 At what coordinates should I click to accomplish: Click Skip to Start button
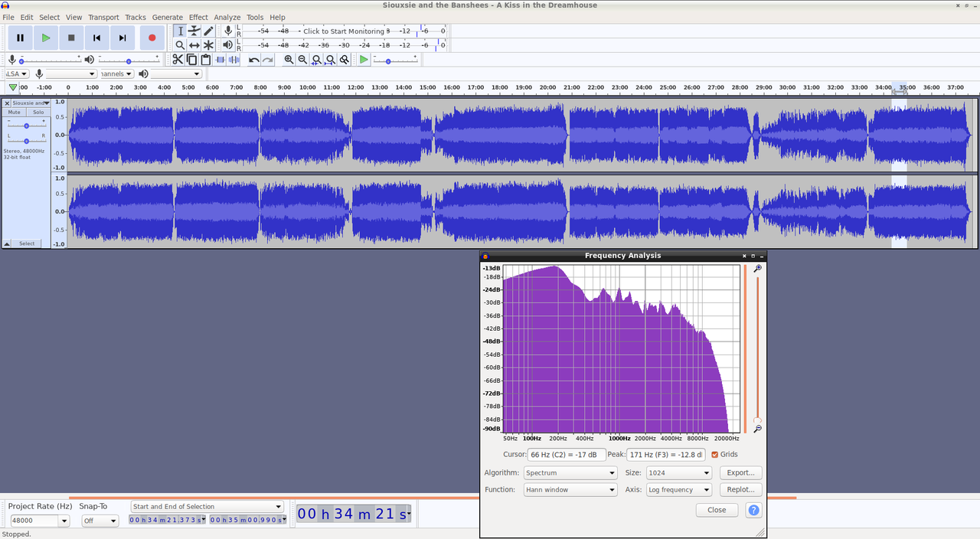point(97,38)
